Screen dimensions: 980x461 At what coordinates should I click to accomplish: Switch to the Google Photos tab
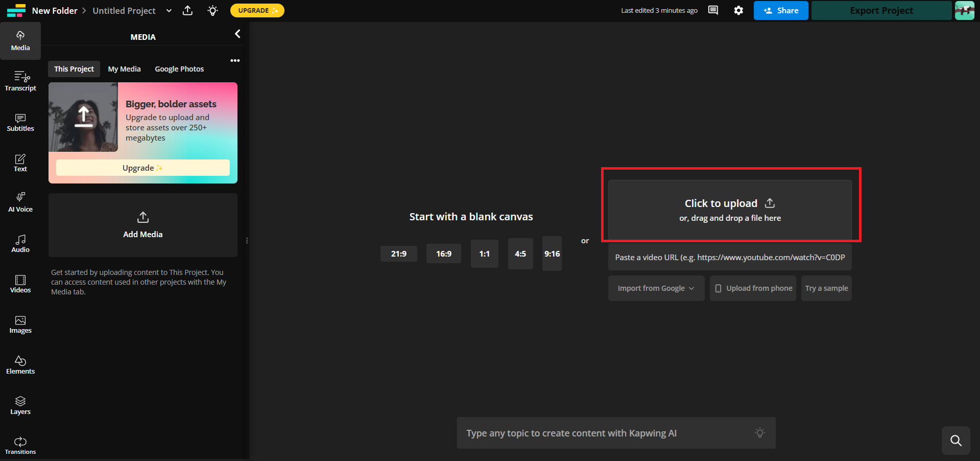click(179, 69)
